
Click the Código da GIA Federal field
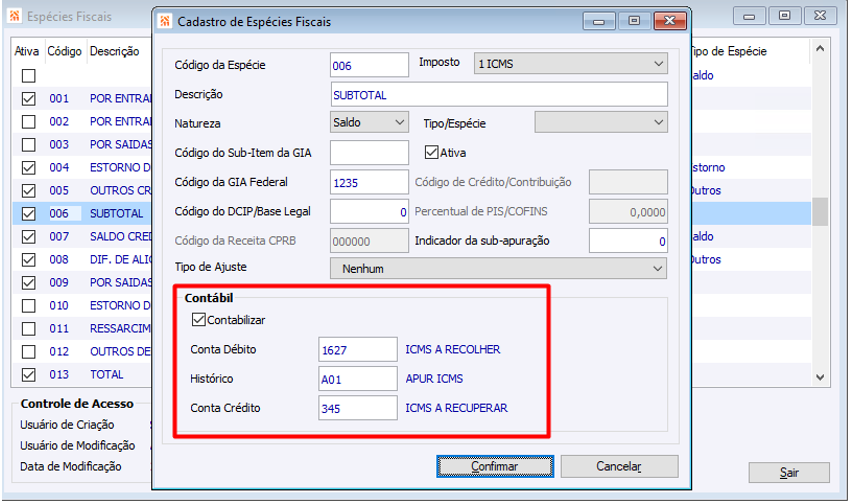click(x=369, y=182)
